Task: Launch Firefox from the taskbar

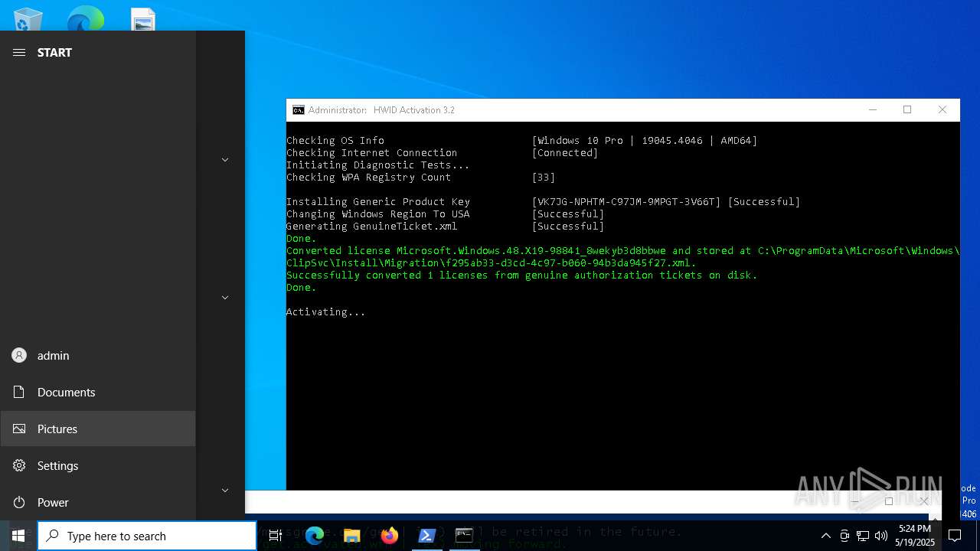Action: 389,536
